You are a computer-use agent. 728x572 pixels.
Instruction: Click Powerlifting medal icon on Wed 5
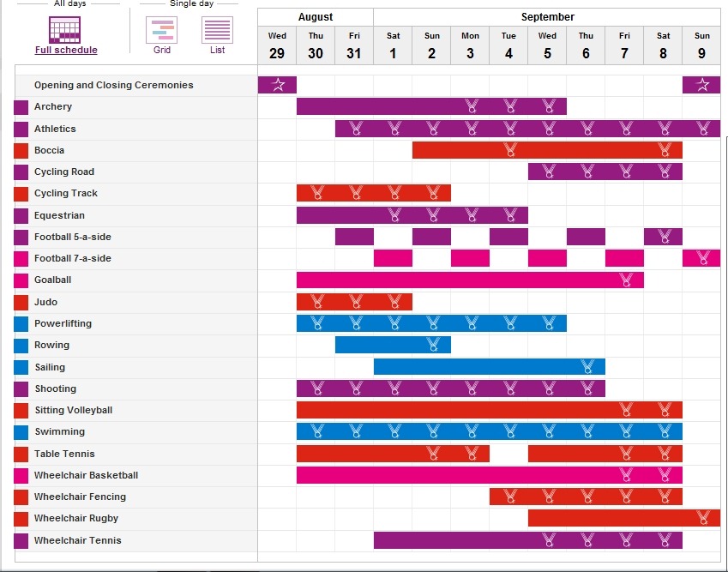coord(549,323)
